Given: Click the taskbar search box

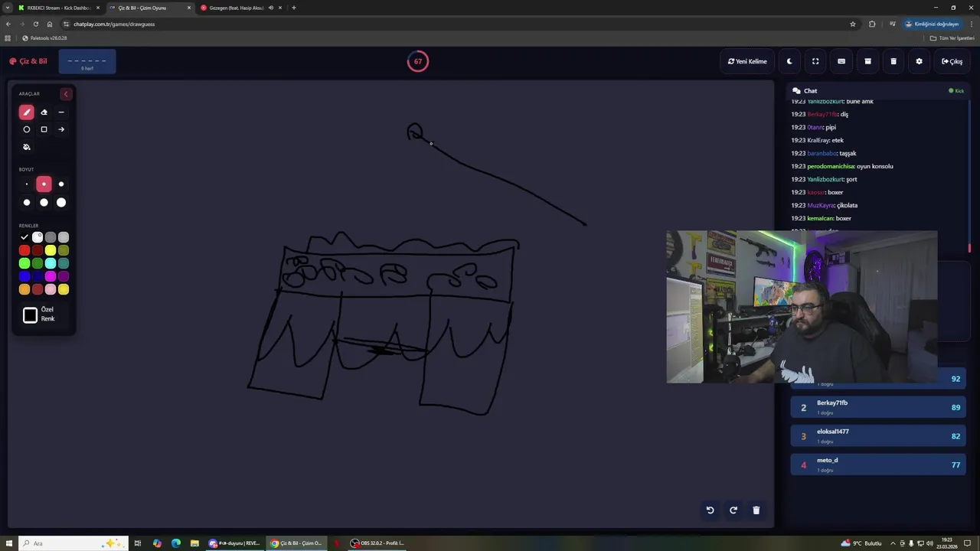Looking at the screenshot, I should coord(73,543).
